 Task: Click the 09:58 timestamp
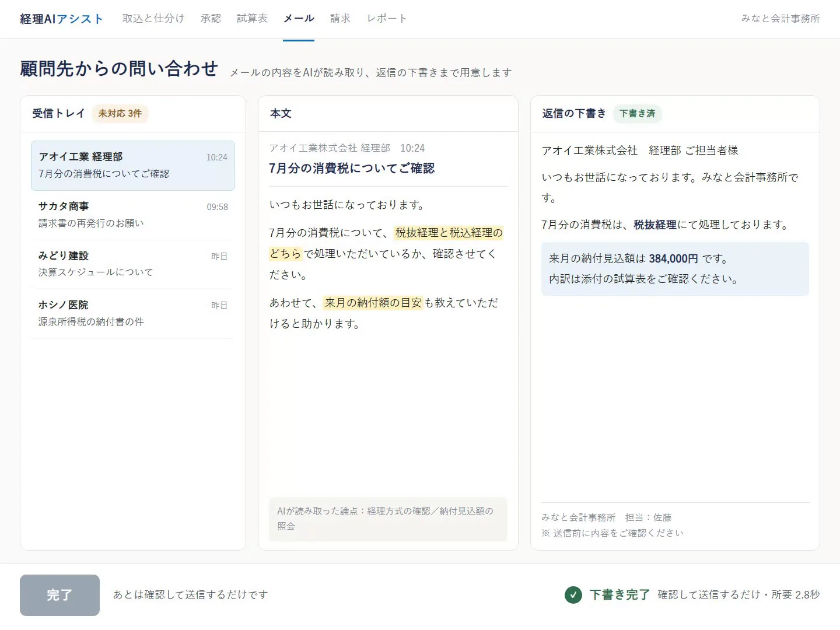pyautogui.click(x=217, y=207)
